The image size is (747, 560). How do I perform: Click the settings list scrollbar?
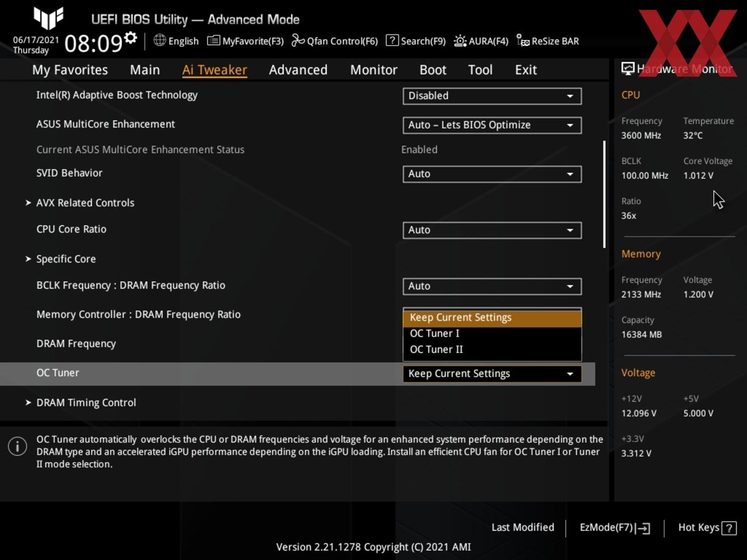click(x=604, y=194)
